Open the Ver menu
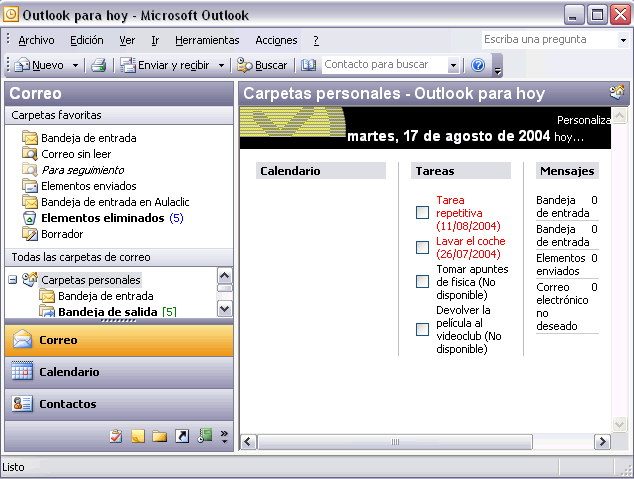Viewport: 634px width, 479px height. [127, 40]
